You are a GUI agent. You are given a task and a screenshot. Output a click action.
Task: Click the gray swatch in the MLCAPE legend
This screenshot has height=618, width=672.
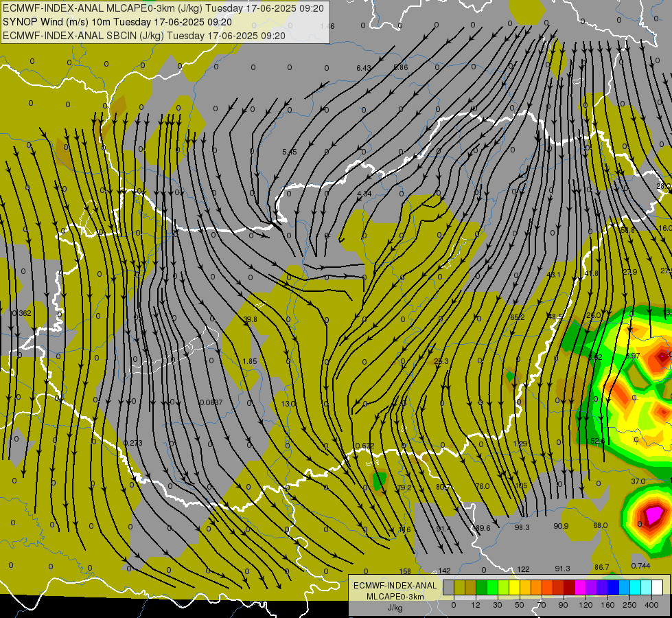pyautogui.click(x=448, y=588)
